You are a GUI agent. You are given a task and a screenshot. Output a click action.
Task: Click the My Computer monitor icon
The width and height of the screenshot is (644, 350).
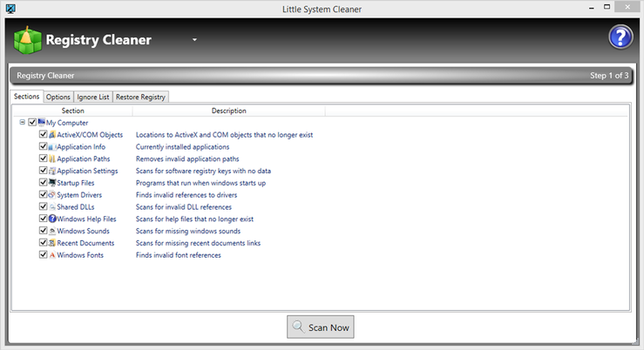[42, 122]
